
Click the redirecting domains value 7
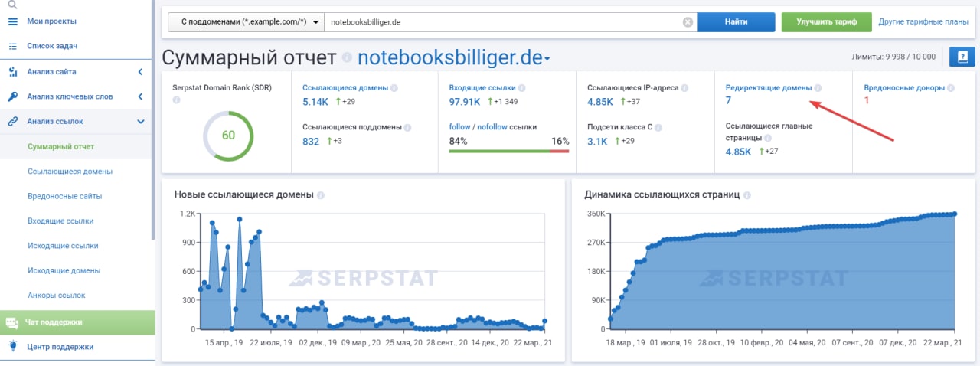coord(728,101)
